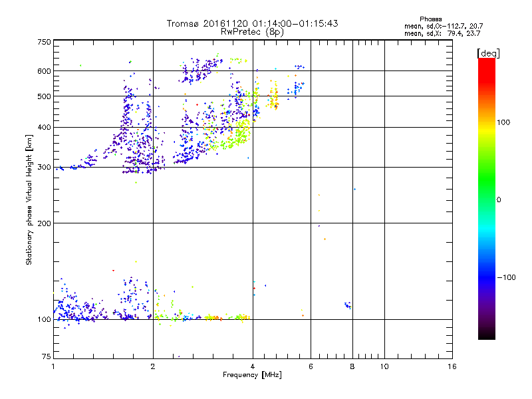Image resolution: width=532 pixels, height=399 pixels.
Task: Click the Frequency [MHz] axis label
Action: [x=252, y=375]
